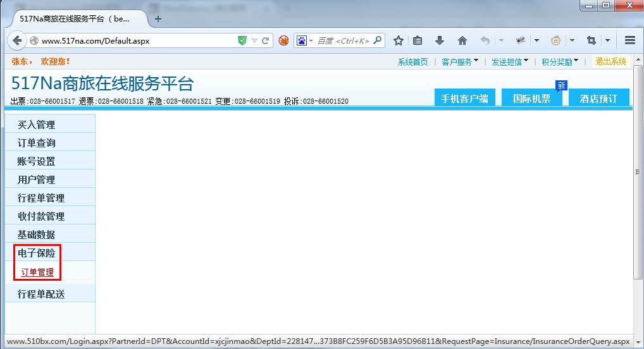This screenshot has width=644, height=349.
Task: Expand the 发送短信 menu
Action: (510, 62)
